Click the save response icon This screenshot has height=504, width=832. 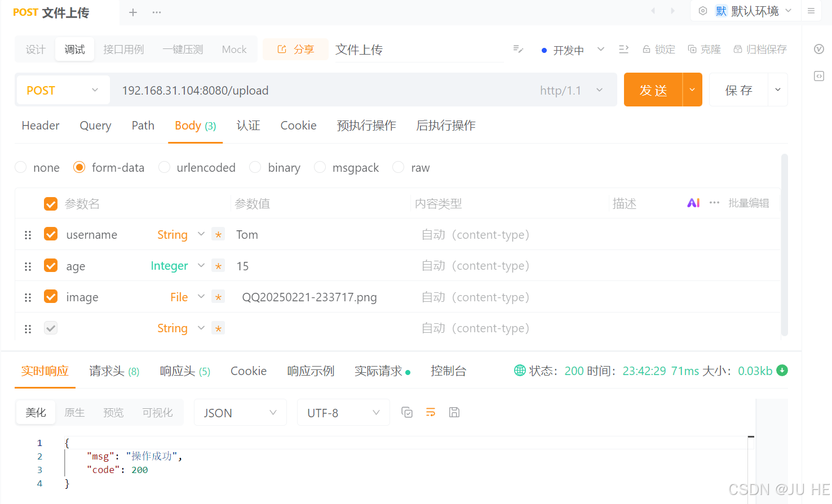coord(454,413)
